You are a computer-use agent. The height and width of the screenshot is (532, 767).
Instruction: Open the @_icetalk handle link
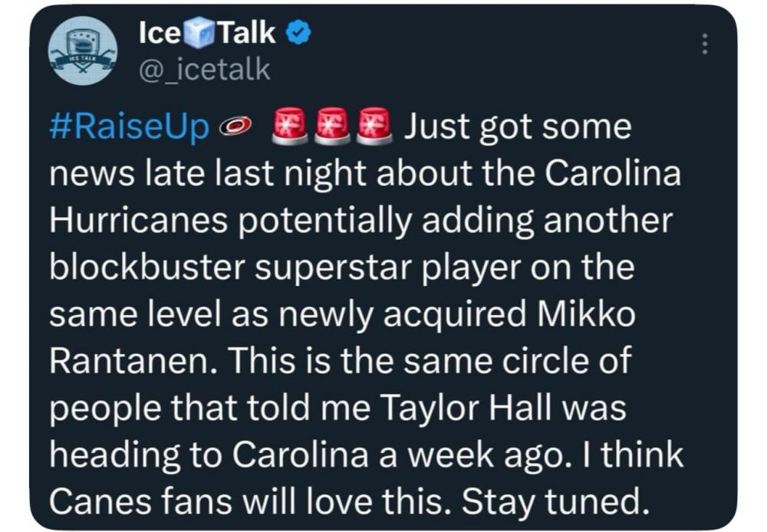pyautogui.click(x=202, y=70)
